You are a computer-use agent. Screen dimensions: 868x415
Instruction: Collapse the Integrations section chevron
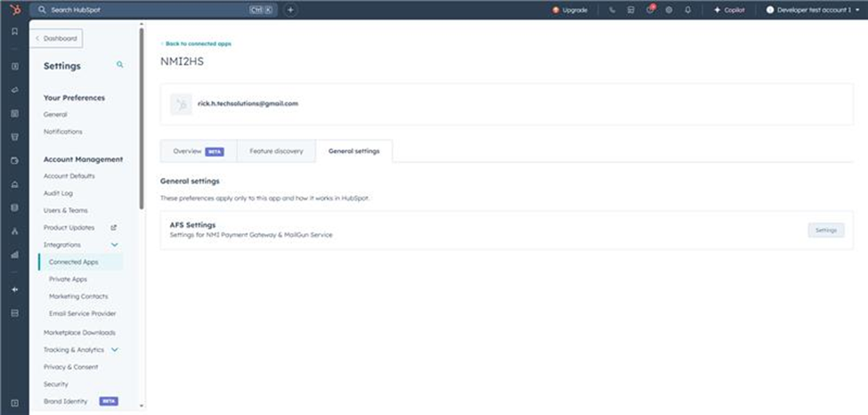point(115,245)
